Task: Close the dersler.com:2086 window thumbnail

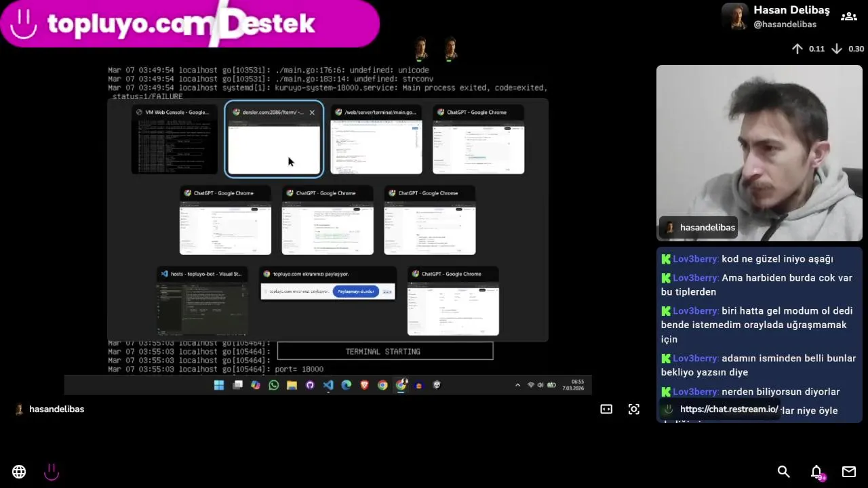Action: click(312, 113)
